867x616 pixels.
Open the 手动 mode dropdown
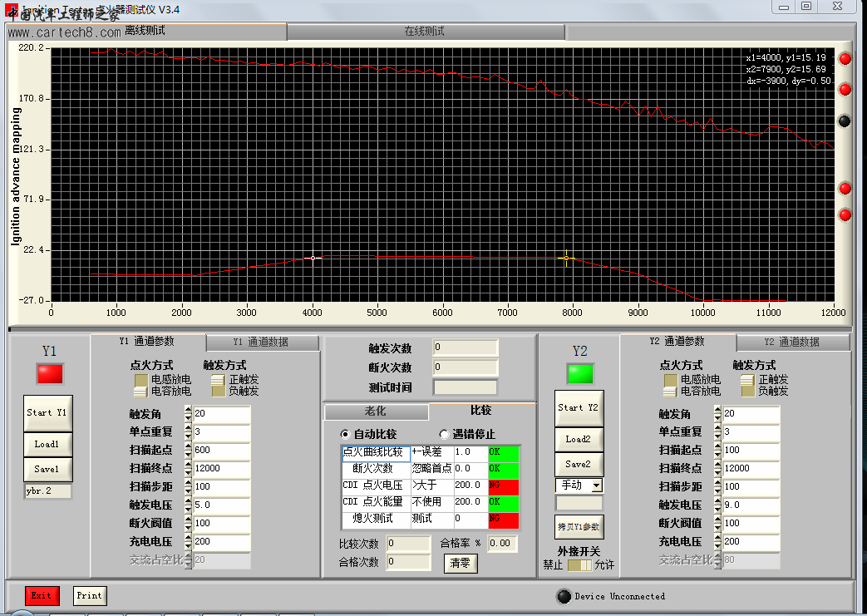[x=597, y=485]
